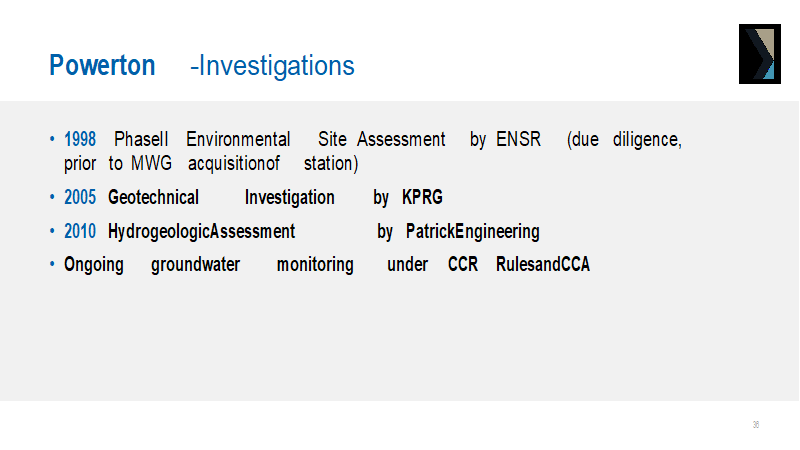Click the "-Investigations" subtitle text
800x450 pixels.
click(272, 66)
